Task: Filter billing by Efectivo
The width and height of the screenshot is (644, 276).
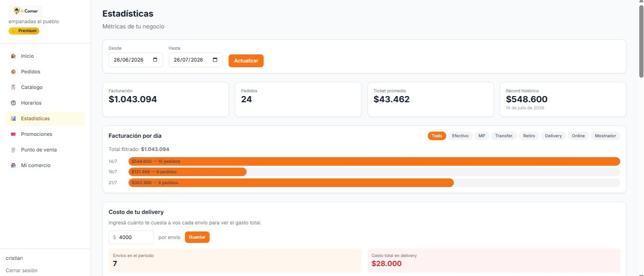Action: (x=460, y=136)
